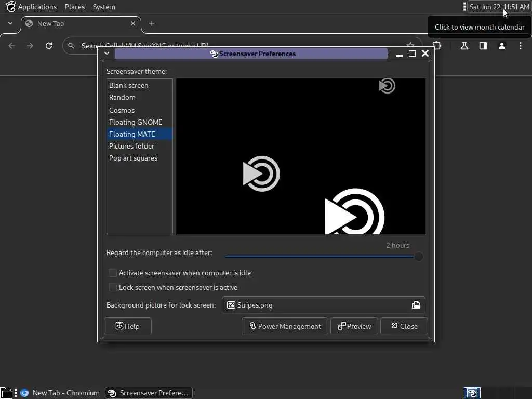Click the MATE foot logo icon
532x399 pixels.
[11, 6]
